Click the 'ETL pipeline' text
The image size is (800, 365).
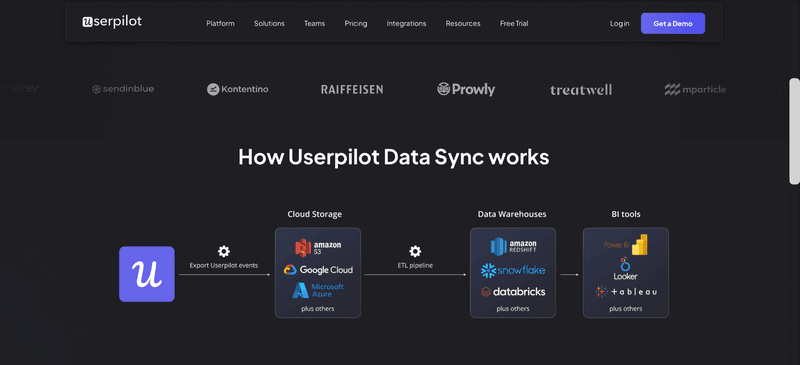(x=415, y=265)
